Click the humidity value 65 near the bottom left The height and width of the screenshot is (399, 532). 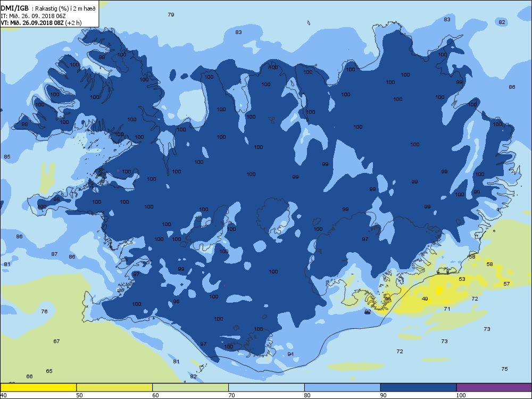49,371
